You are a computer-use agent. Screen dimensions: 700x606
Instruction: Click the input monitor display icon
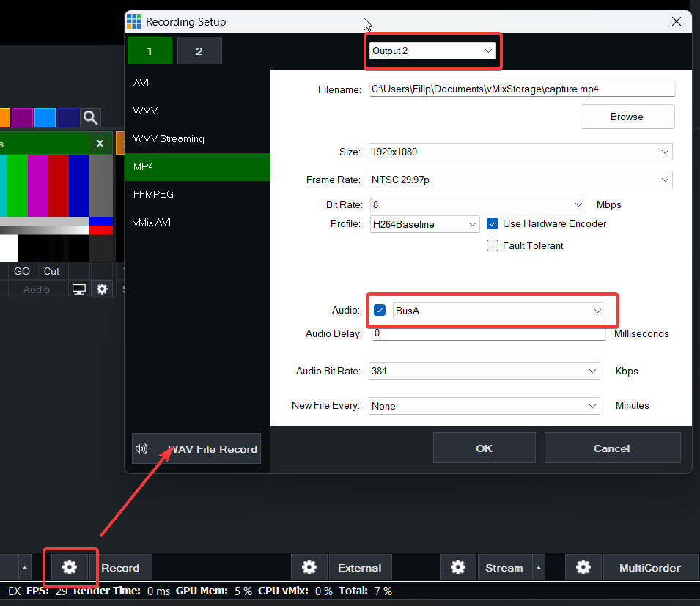79,289
